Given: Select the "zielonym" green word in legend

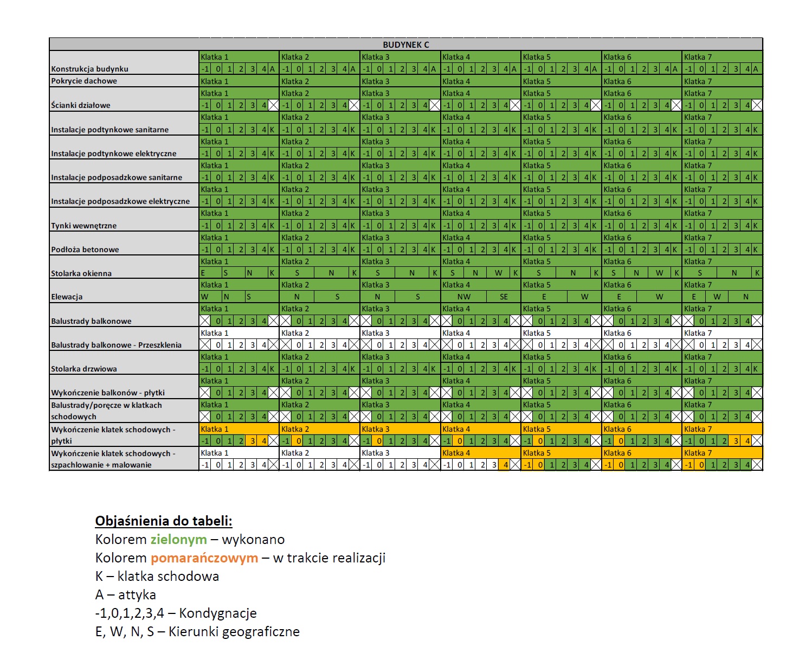Looking at the screenshot, I should coord(178,540).
